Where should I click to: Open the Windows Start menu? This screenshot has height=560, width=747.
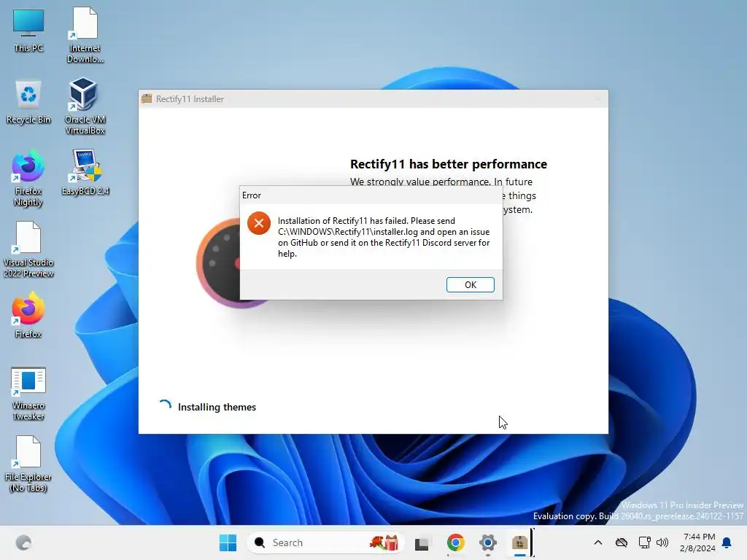(x=228, y=542)
